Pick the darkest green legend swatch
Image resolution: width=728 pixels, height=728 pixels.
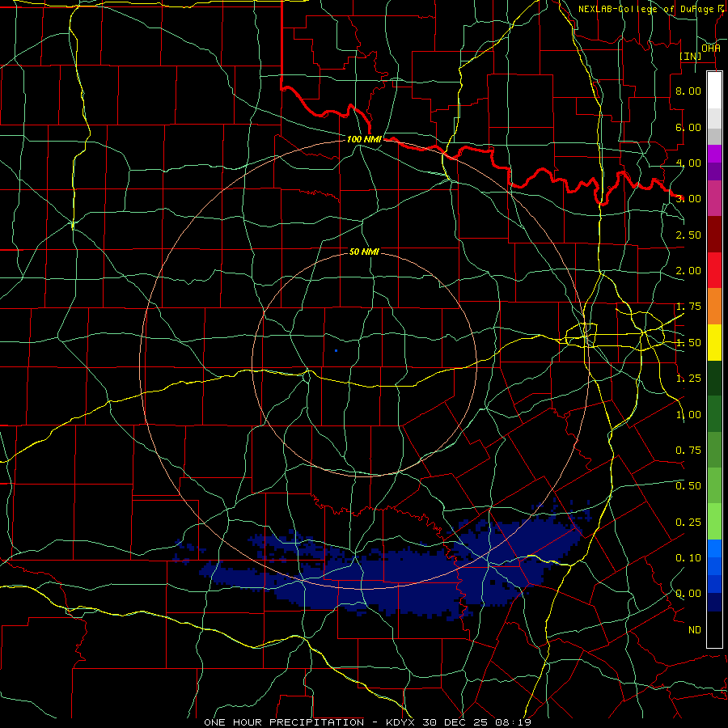714,379
